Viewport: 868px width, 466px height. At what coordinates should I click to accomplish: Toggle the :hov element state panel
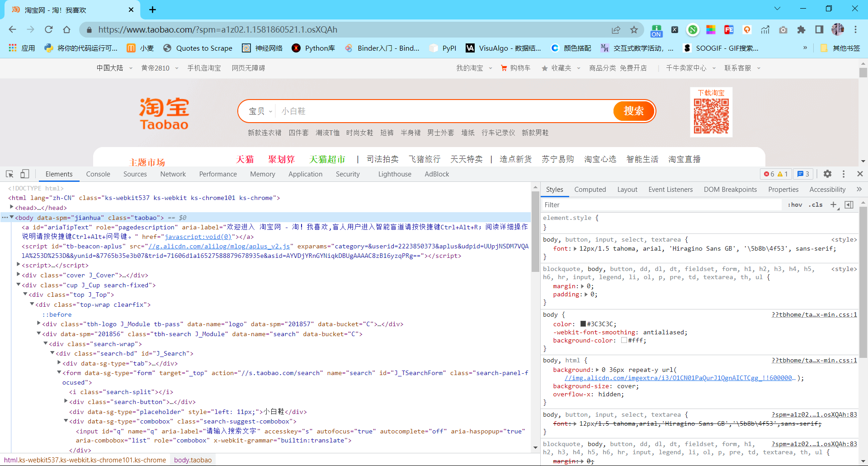(x=795, y=205)
